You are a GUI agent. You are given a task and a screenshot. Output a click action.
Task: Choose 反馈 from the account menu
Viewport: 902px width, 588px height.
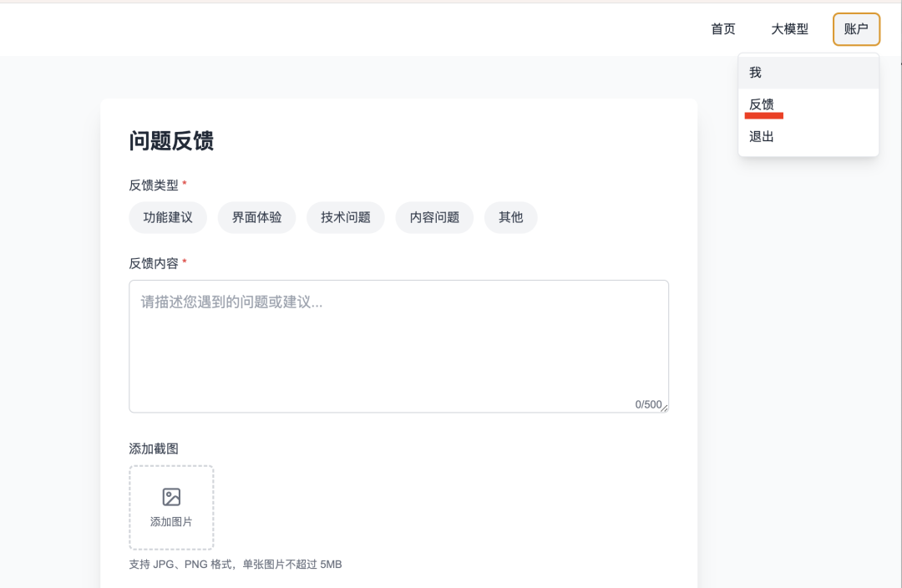[761, 104]
